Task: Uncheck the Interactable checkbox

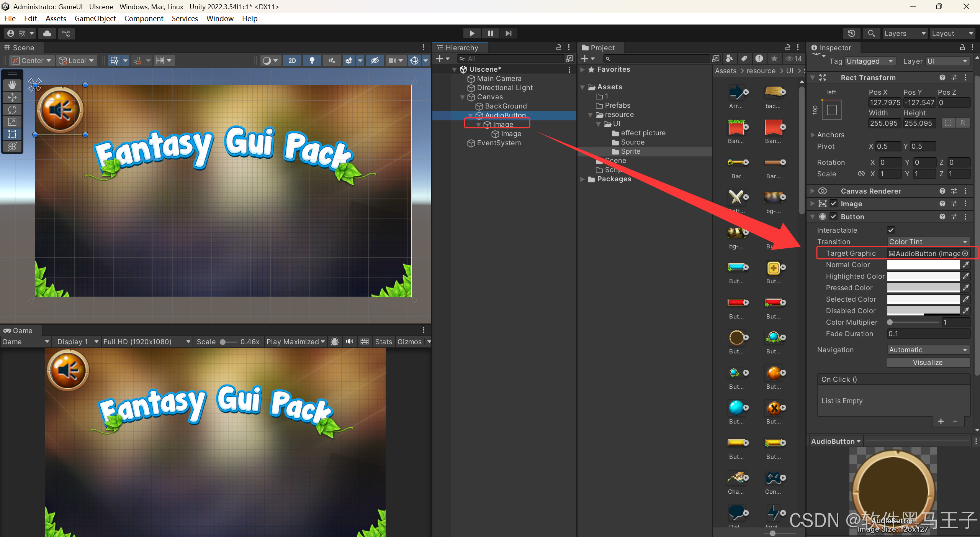Action: (x=891, y=230)
